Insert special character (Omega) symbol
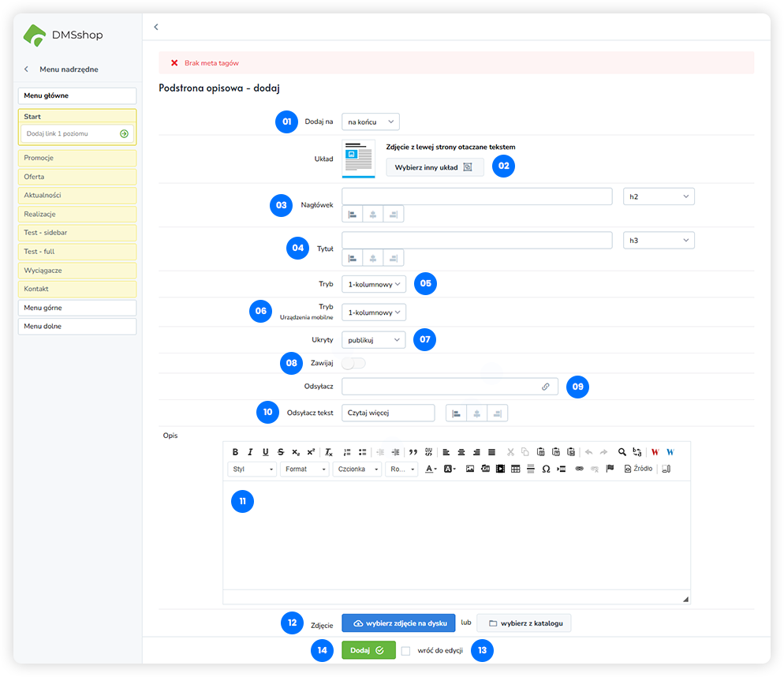Image resolution: width=784 pixels, height=677 pixels. coord(546,469)
